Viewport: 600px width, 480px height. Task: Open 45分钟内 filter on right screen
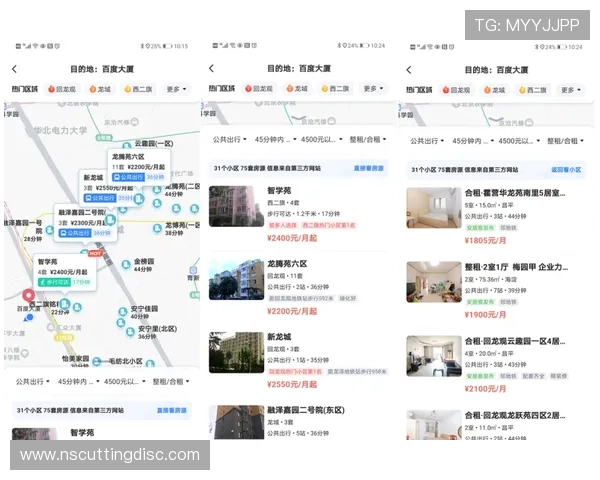473,141
